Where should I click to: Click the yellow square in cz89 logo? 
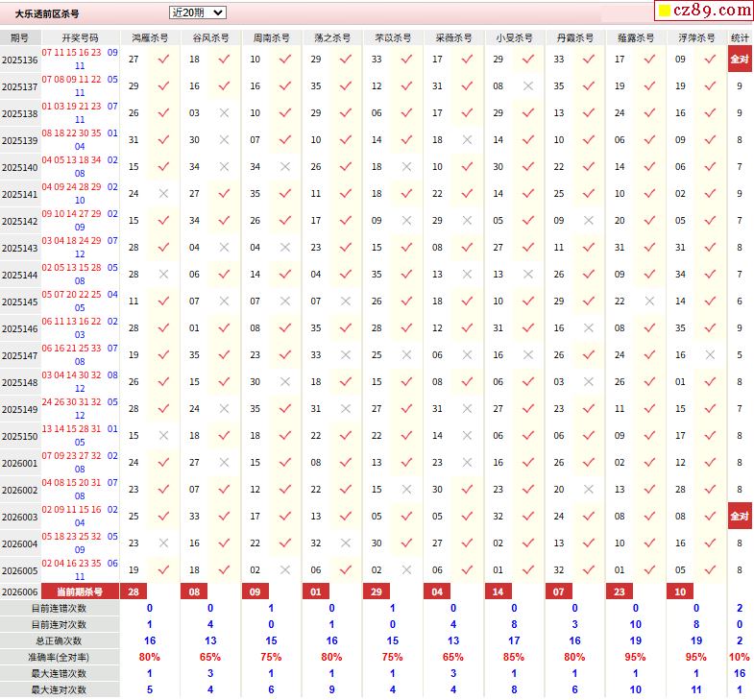tap(664, 12)
